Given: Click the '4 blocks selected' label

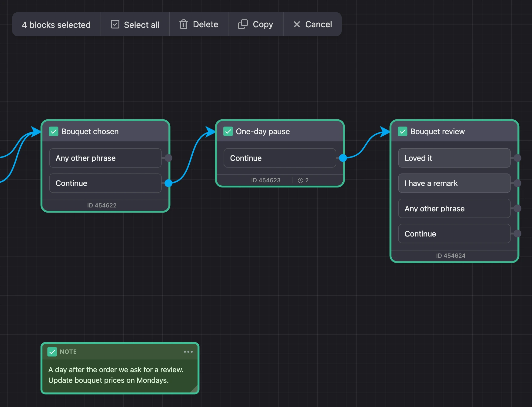Looking at the screenshot, I should click(x=56, y=25).
